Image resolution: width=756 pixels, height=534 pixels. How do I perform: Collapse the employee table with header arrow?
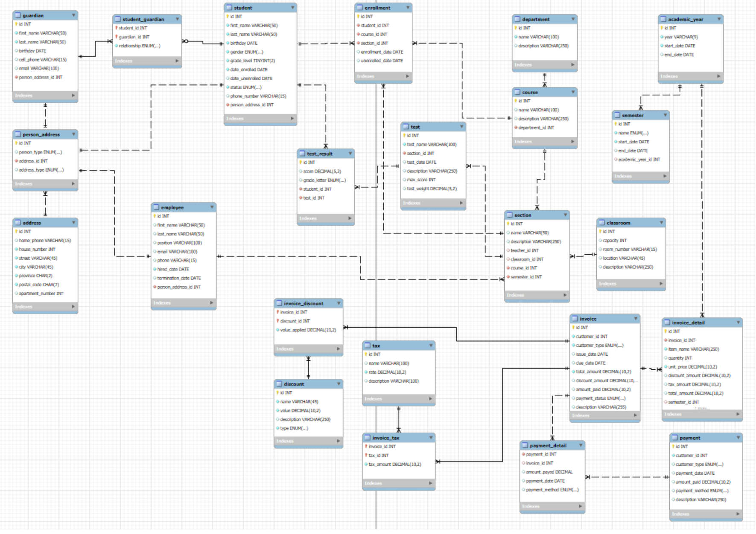pyautogui.click(x=212, y=207)
